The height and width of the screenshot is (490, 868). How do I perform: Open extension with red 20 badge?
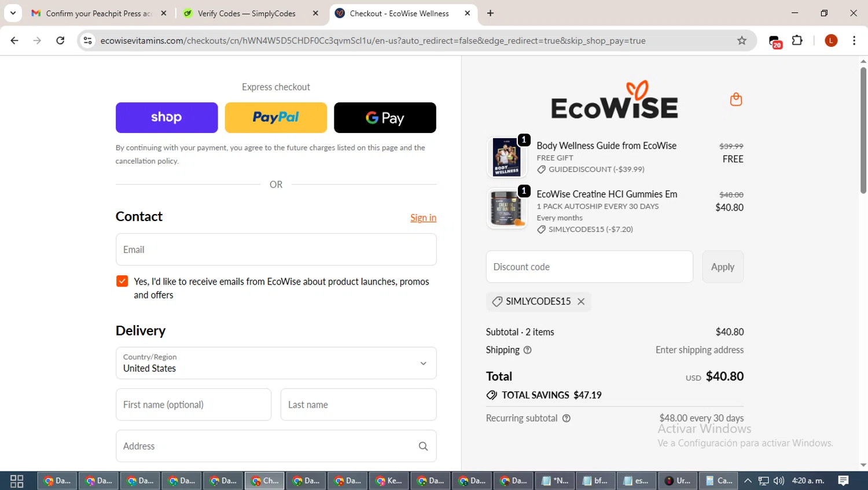coord(775,41)
